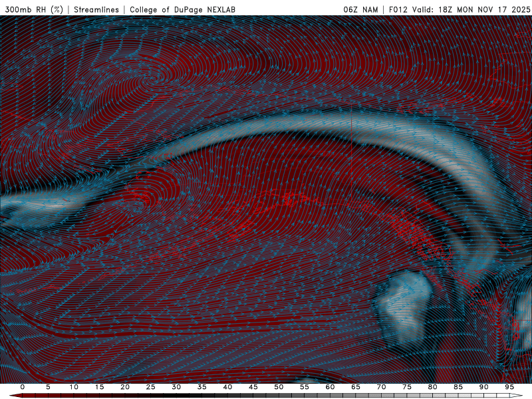
Task: Click the colorbar label '85'
Action: tap(458, 387)
